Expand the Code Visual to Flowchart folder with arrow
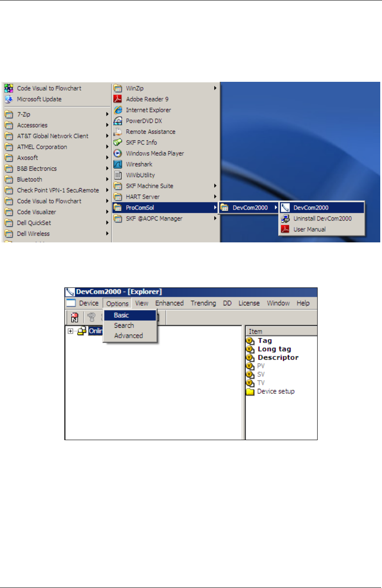The height and width of the screenshot is (588, 382). coord(57,201)
